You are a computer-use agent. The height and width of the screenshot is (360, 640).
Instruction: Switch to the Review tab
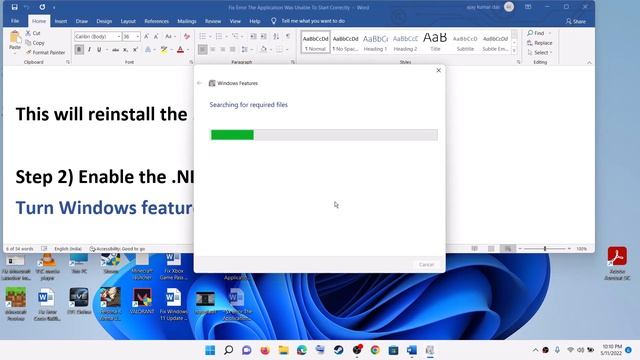[x=213, y=21]
